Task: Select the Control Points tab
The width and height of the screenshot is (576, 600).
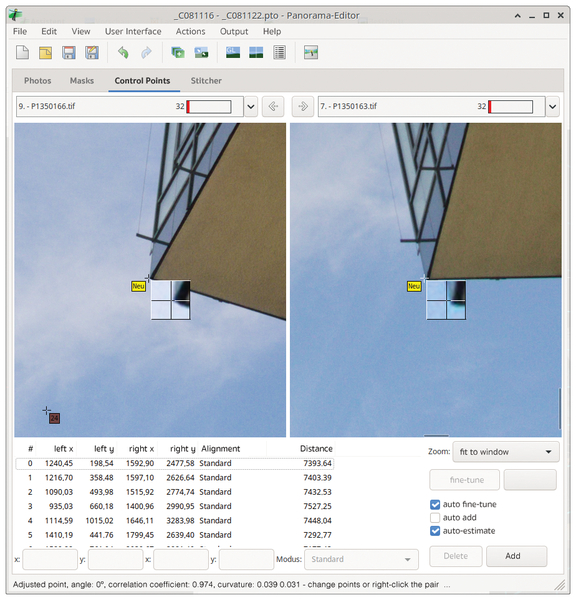Action: (x=142, y=81)
